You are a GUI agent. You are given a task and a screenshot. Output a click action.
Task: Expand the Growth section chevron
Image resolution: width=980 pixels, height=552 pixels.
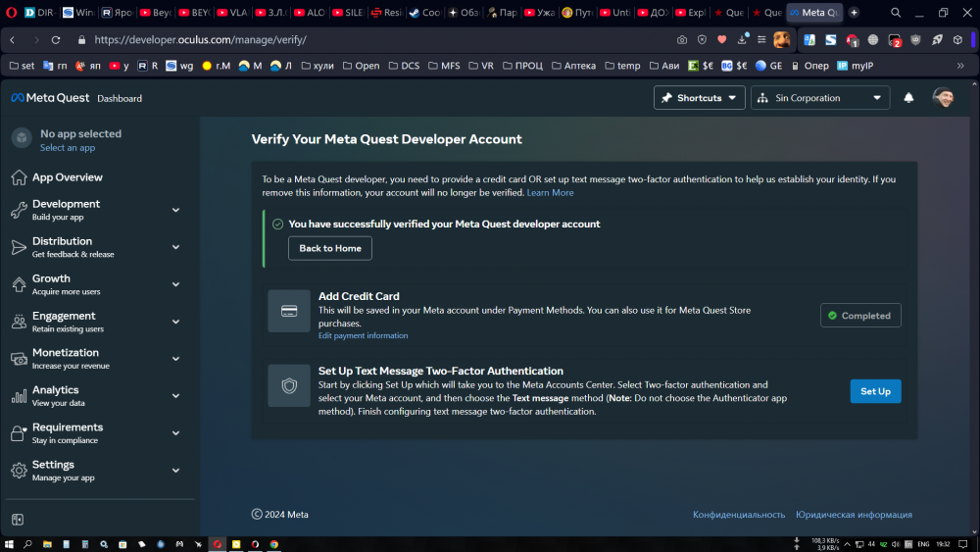point(175,284)
